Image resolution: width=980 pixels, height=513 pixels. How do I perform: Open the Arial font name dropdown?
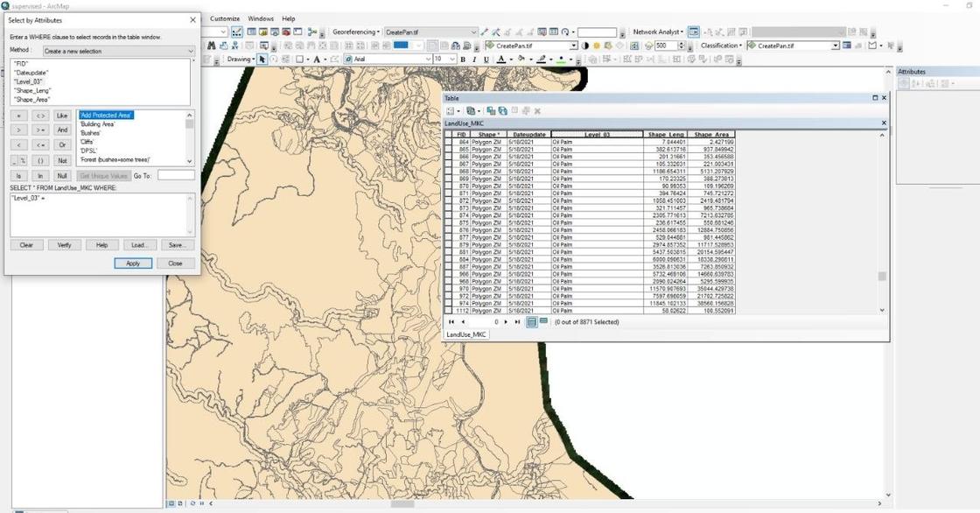point(388,59)
